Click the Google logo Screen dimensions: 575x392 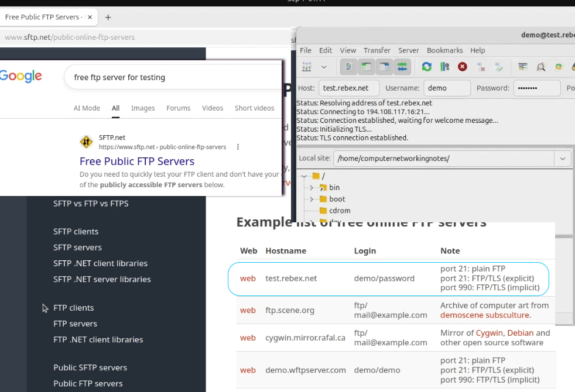[x=20, y=76]
